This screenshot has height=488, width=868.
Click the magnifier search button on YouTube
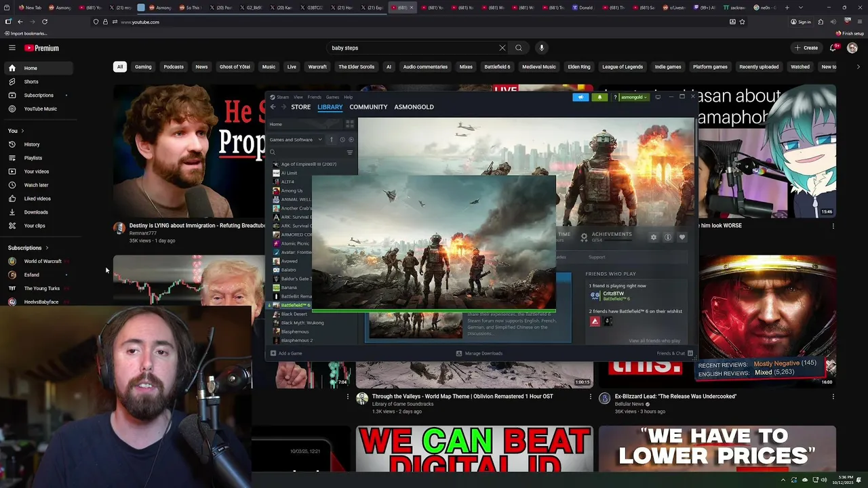[519, 48]
